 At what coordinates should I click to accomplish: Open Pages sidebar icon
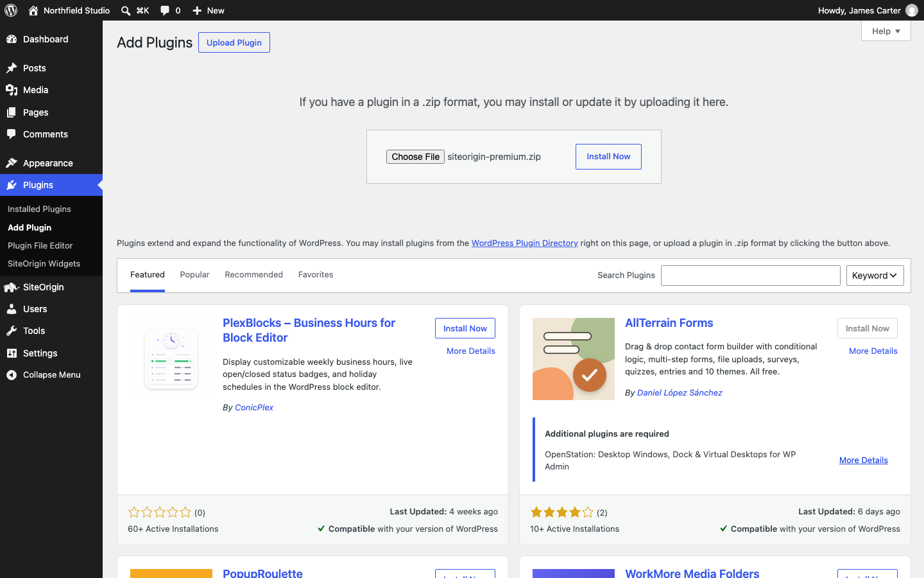(x=12, y=112)
